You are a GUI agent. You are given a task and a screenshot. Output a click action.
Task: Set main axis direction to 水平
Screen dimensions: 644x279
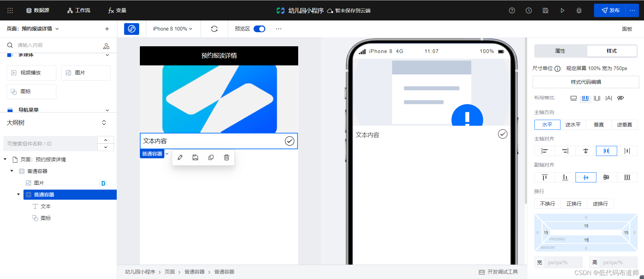[547, 125]
